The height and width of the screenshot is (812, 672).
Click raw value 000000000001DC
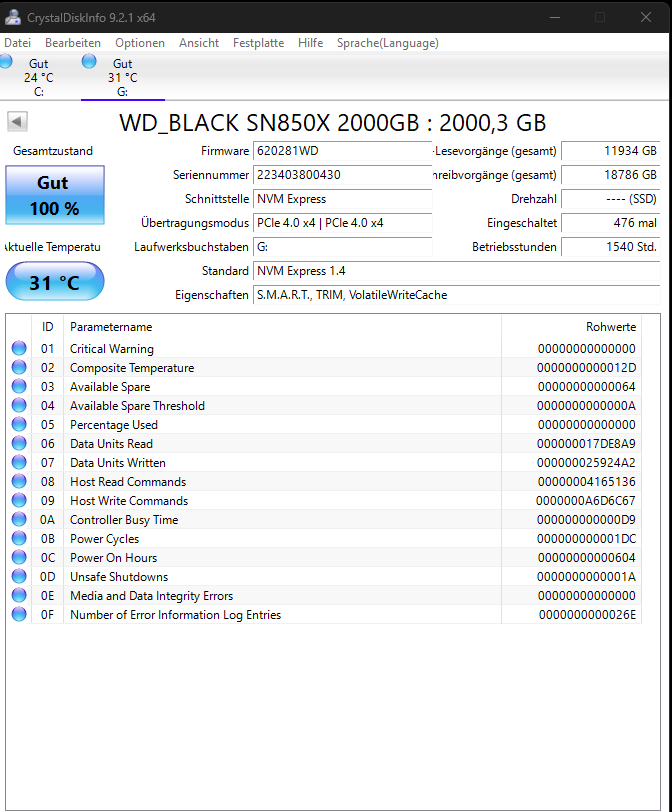coord(586,539)
